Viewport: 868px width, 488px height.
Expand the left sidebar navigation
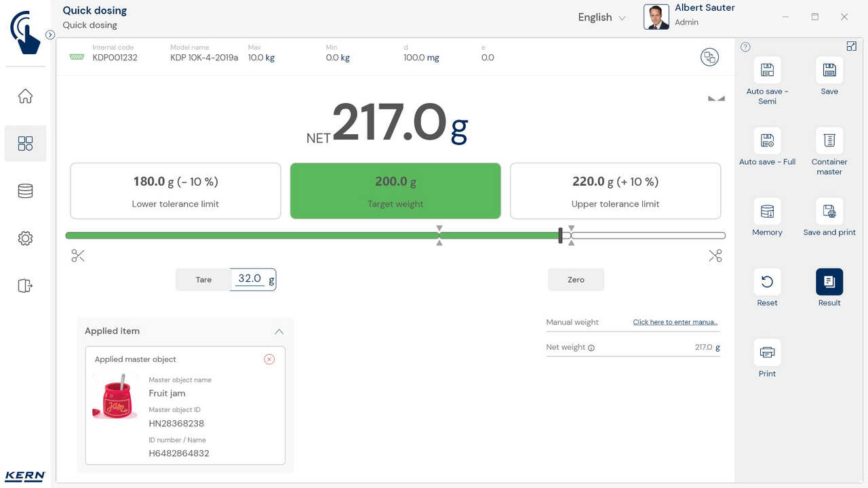click(50, 35)
